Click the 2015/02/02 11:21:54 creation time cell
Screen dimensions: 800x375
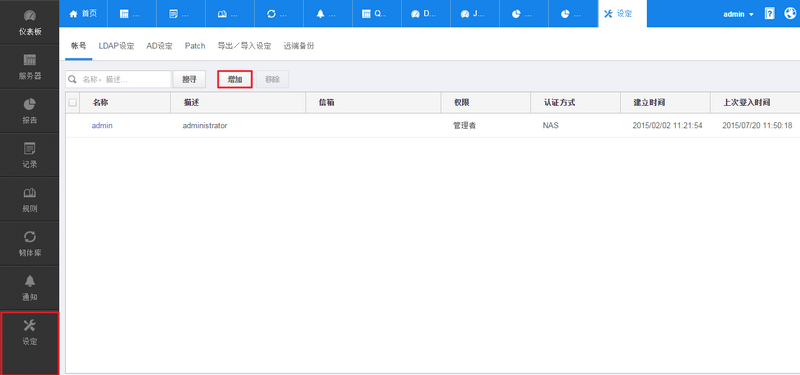(x=667, y=126)
